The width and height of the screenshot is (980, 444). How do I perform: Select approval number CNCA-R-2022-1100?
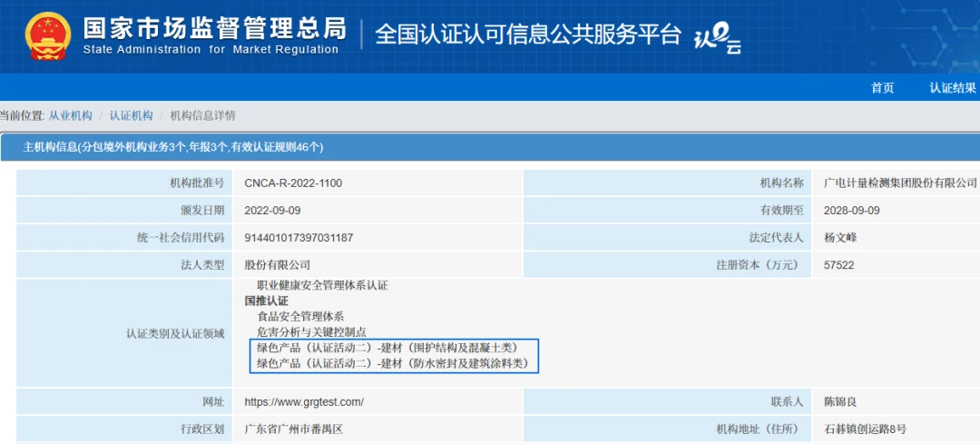[294, 183]
